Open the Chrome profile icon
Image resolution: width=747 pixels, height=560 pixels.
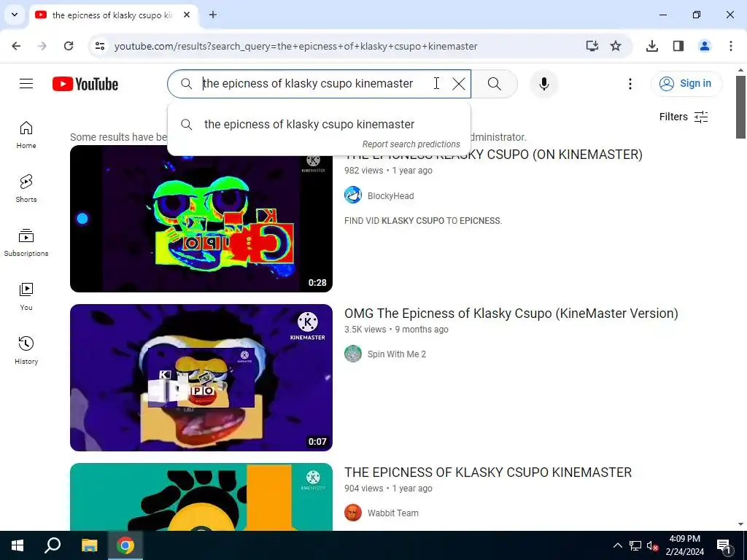pyautogui.click(x=704, y=46)
